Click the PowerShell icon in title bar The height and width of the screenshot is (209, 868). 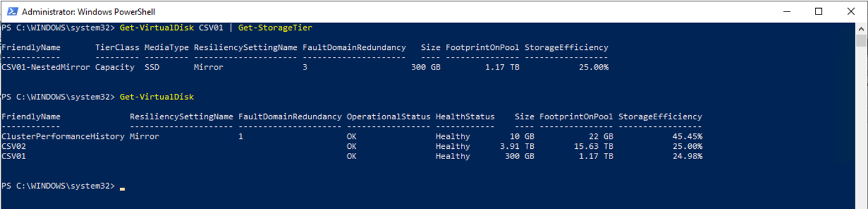[10, 12]
